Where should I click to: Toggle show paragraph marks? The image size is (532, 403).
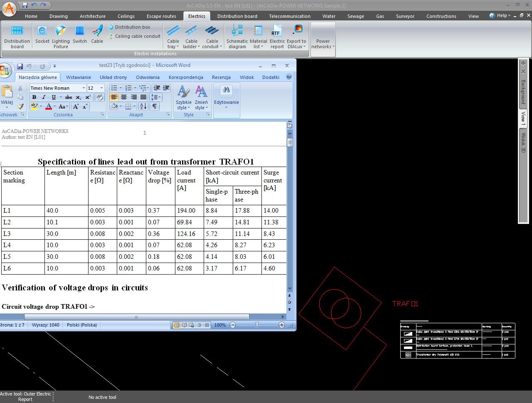coord(154,106)
